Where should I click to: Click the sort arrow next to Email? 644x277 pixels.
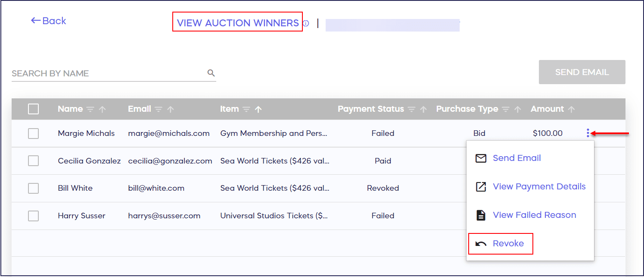pos(171,110)
